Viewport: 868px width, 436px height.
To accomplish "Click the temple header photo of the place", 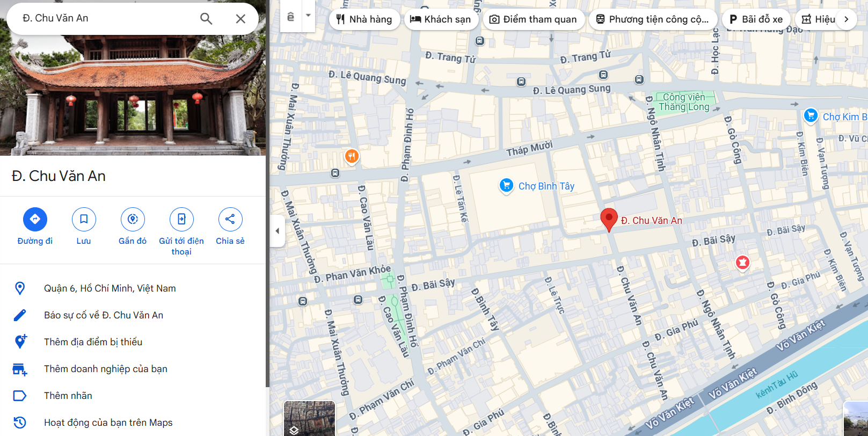I will tap(133, 95).
